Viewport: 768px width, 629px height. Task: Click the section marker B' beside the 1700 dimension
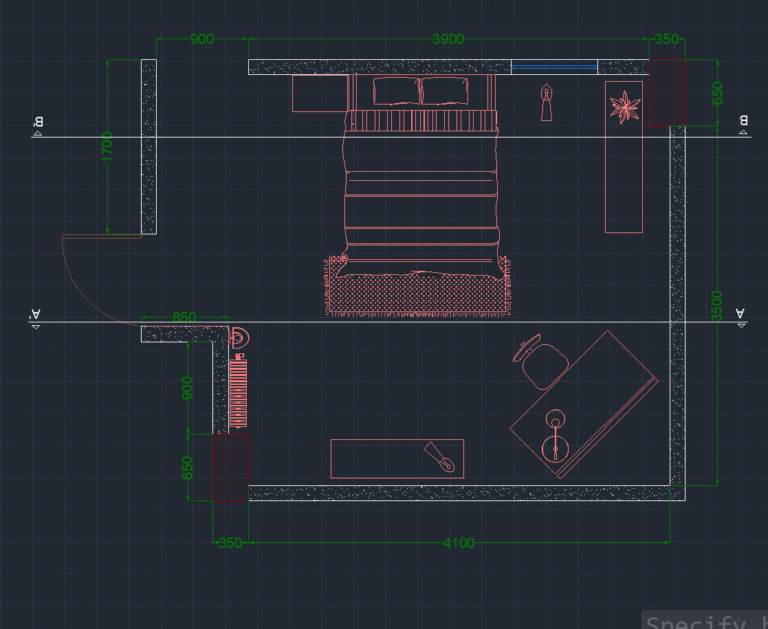38,125
